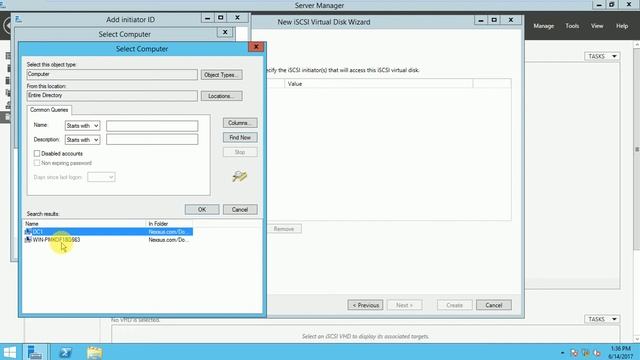This screenshot has height=360, width=640.
Task: Open the Name Starts with dropdown
Action: [82, 126]
